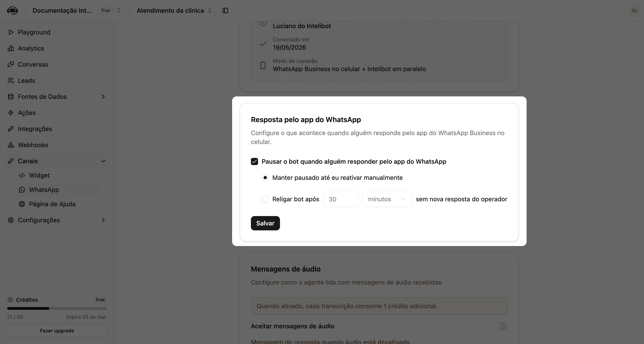
Task: Toggle the sidebar panel icon in header
Action: [225, 11]
